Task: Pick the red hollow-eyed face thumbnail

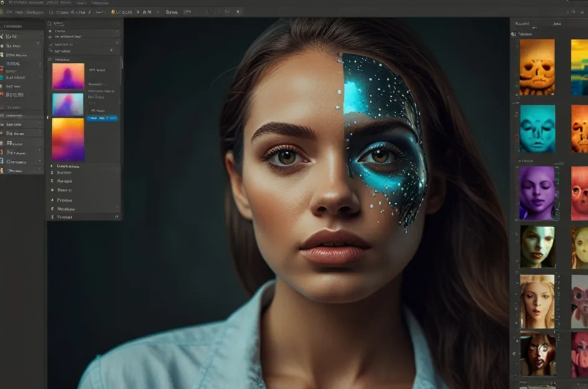Action: (579, 193)
